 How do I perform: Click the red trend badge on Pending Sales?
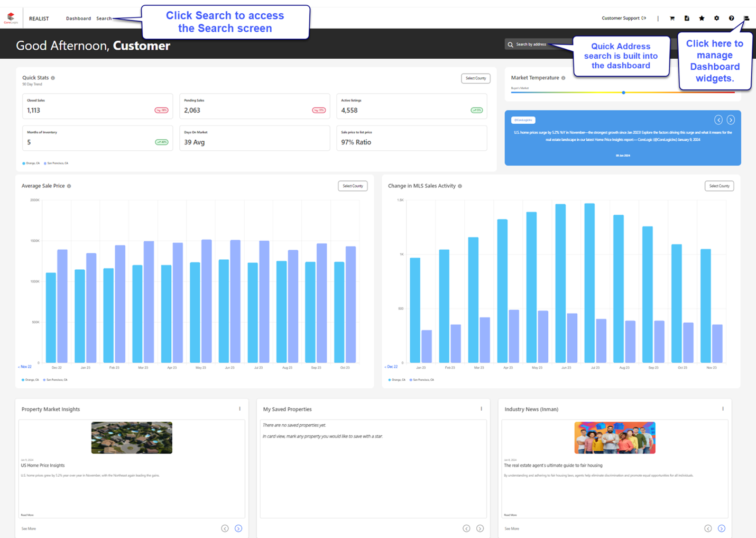pyautogui.click(x=319, y=110)
